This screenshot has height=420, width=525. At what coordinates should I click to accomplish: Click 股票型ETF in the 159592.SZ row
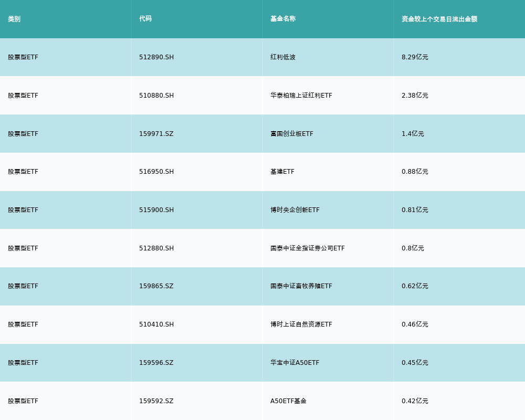click(x=23, y=401)
